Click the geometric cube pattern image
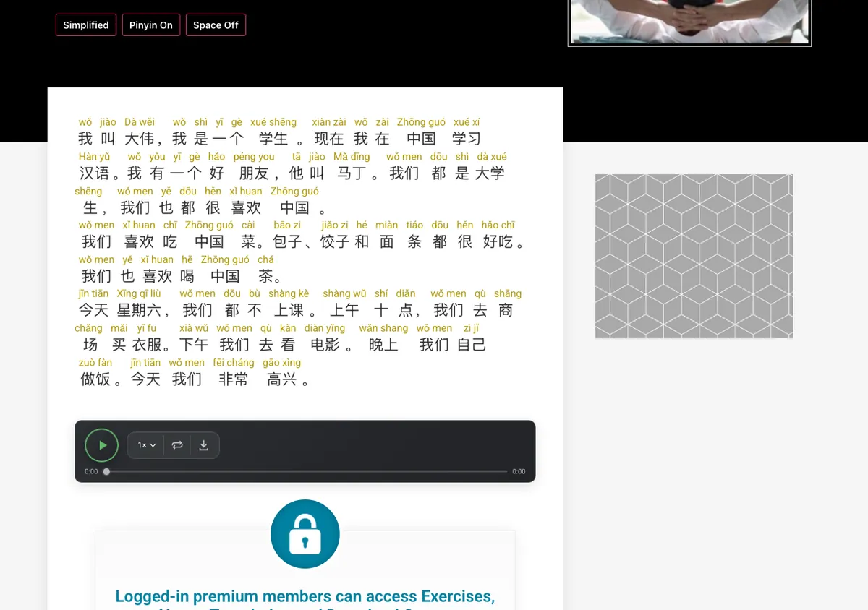 point(694,256)
